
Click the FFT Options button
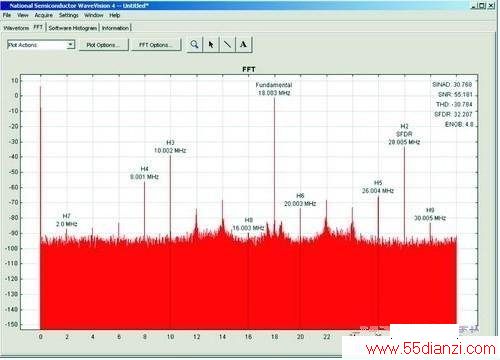[x=156, y=45]
